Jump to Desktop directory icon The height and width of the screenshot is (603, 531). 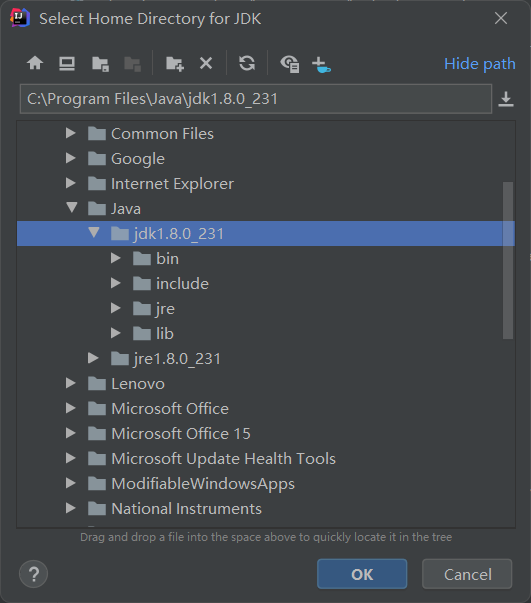tap(67, 63)
